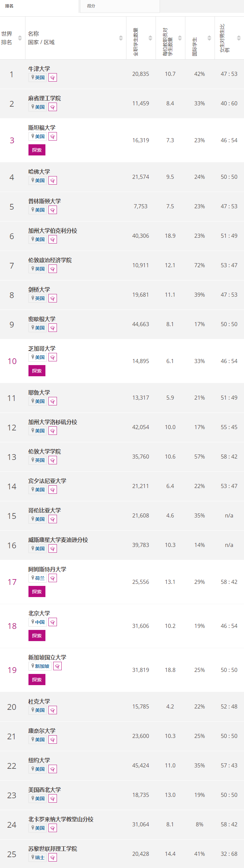This screenshot has height=868, width=244.
Task: Click the graduation cap icon under 麻省理工学院
Action: (x=53, y=107)
